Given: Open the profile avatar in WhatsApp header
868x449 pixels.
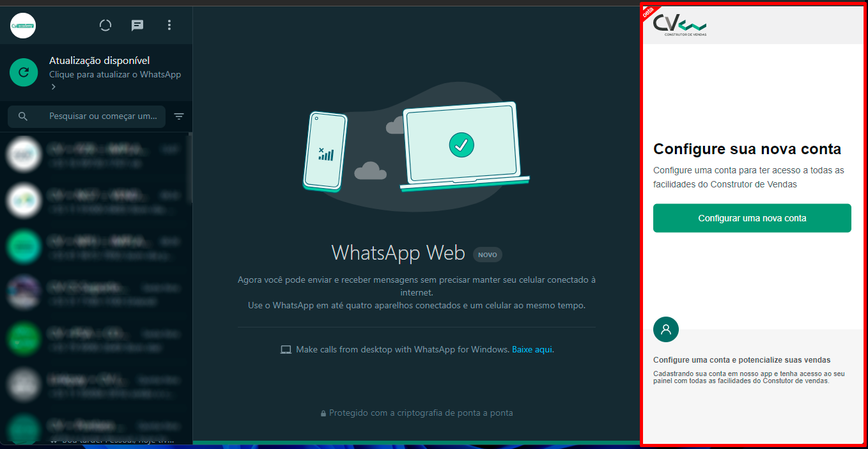Looking at the screenshot, I should coord(23,26).
